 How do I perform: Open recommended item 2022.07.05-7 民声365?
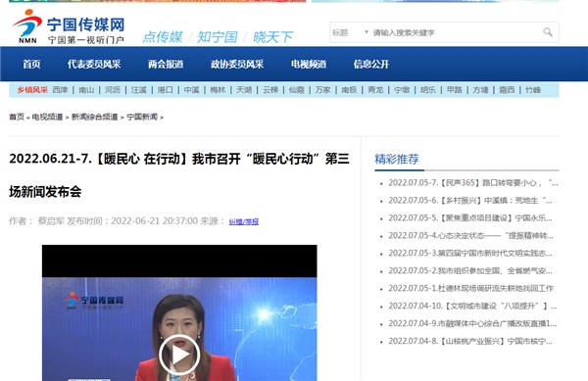473,183
